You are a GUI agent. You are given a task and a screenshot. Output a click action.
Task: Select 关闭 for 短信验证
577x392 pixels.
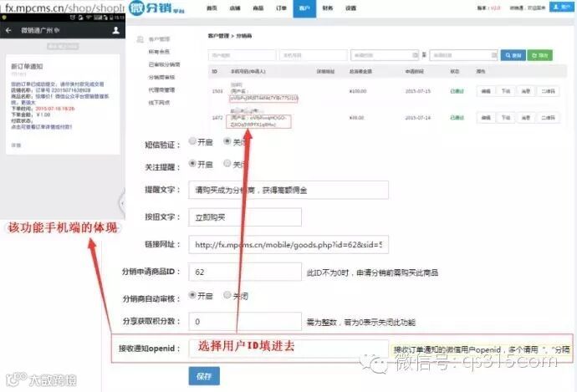pos(227,141)
